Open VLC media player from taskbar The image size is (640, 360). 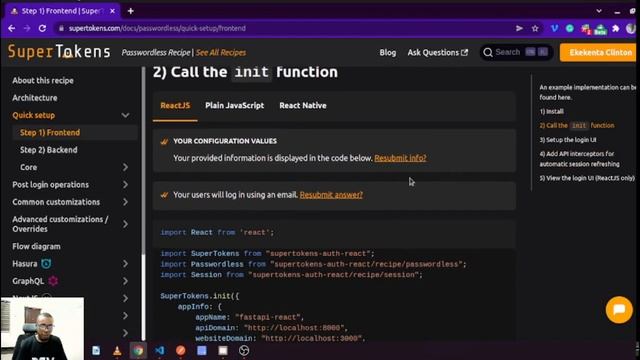click(x=117, y=351)
